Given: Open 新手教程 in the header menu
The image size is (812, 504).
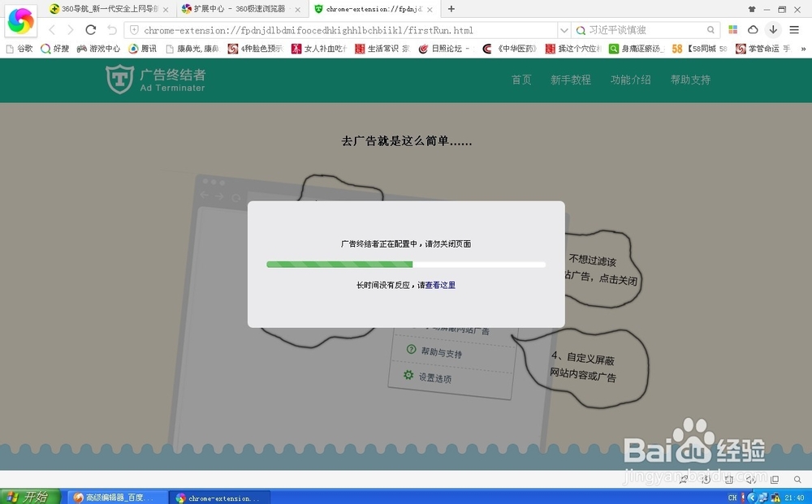Looking at the screenshot, I should click(571, 80).
